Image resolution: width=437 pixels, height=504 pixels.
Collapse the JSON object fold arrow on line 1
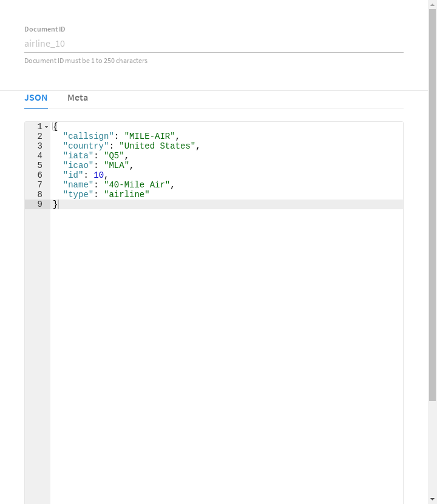point(47,127)
